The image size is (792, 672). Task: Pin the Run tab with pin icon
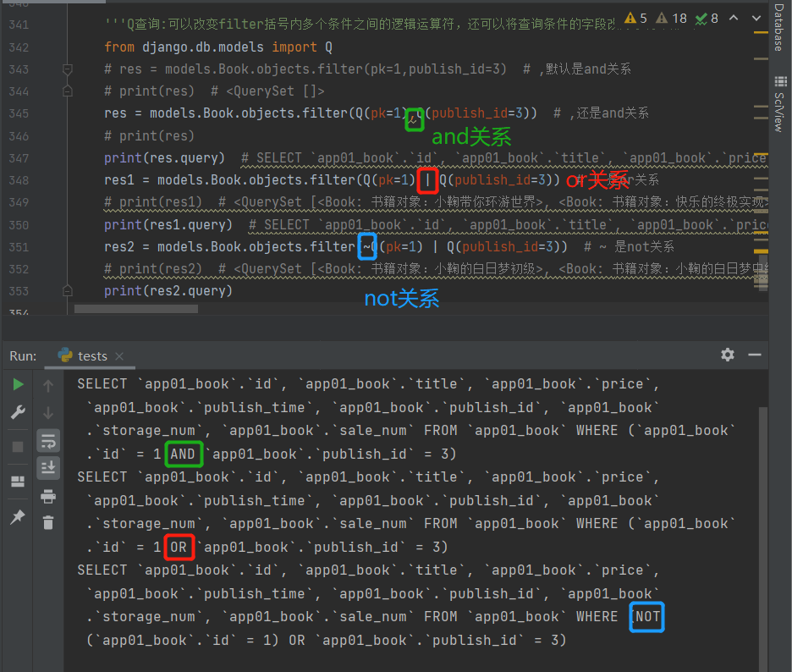(x=18, y=516)
